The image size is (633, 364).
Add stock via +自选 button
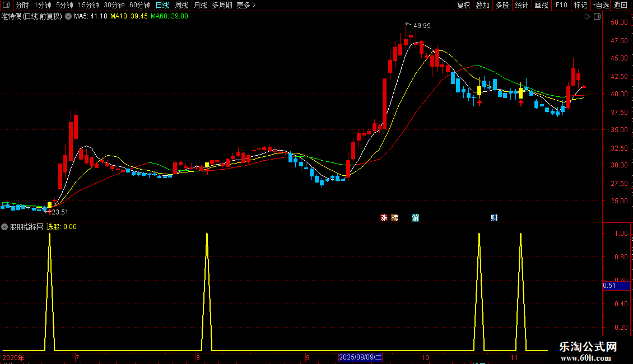[x=601, y=5]
